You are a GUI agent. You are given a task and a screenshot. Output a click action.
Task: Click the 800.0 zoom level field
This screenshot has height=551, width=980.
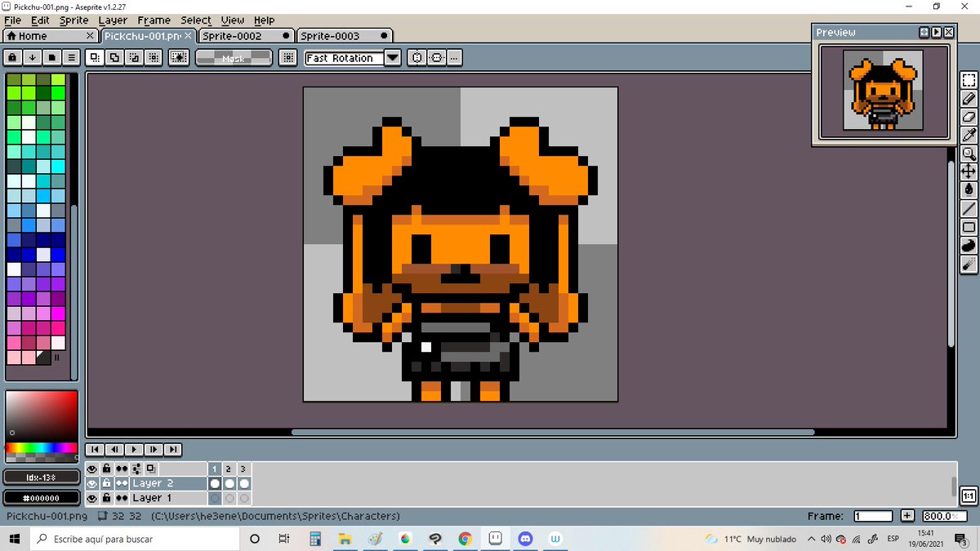click(944, 517)
